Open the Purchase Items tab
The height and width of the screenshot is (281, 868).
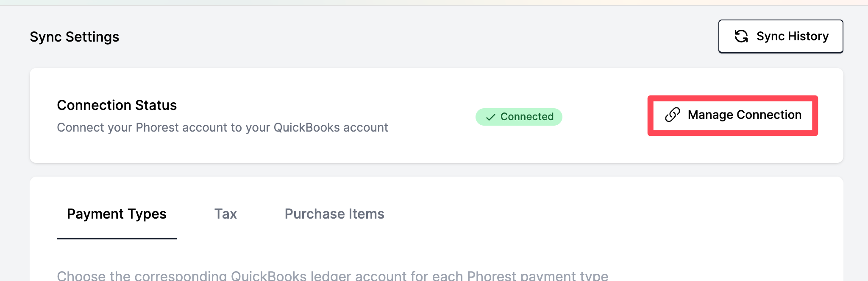pyautogui.click(x=334, y=214)
